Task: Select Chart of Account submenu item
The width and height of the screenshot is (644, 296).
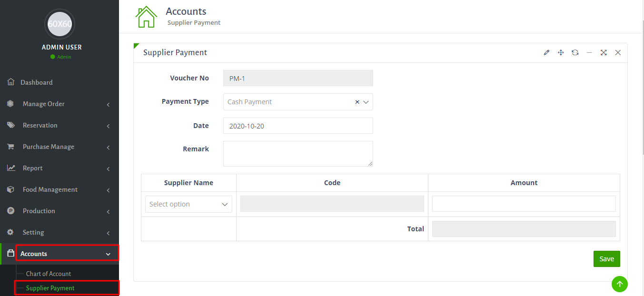Action: pyautogui.click(x=49, y=274)
